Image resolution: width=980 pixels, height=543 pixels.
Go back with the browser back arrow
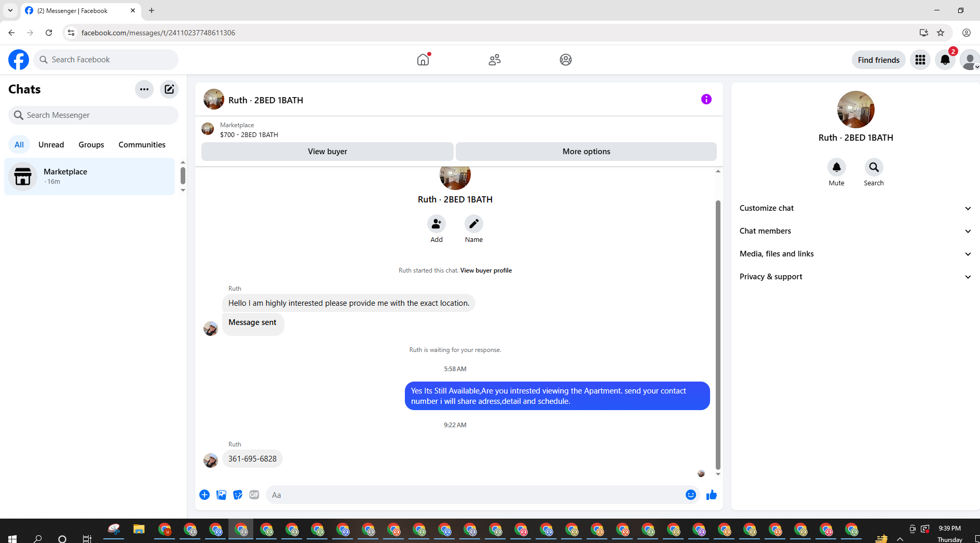(x=11, y=33)
